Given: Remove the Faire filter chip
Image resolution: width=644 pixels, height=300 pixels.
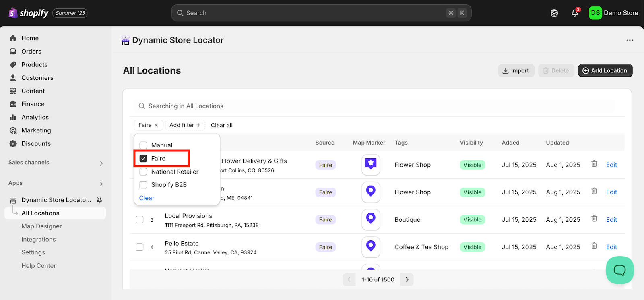Looking at the screenshot, I should pyautogui.click(x=156, y=125).
